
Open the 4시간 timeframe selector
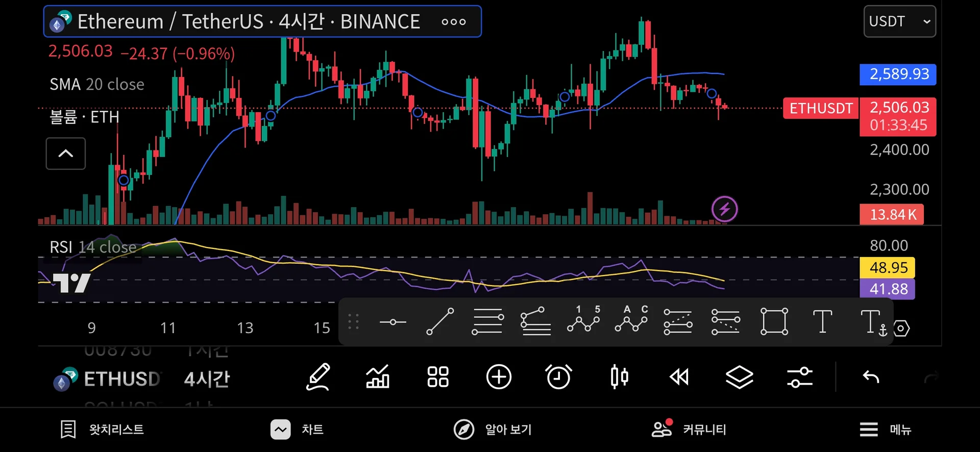(207, 379)
